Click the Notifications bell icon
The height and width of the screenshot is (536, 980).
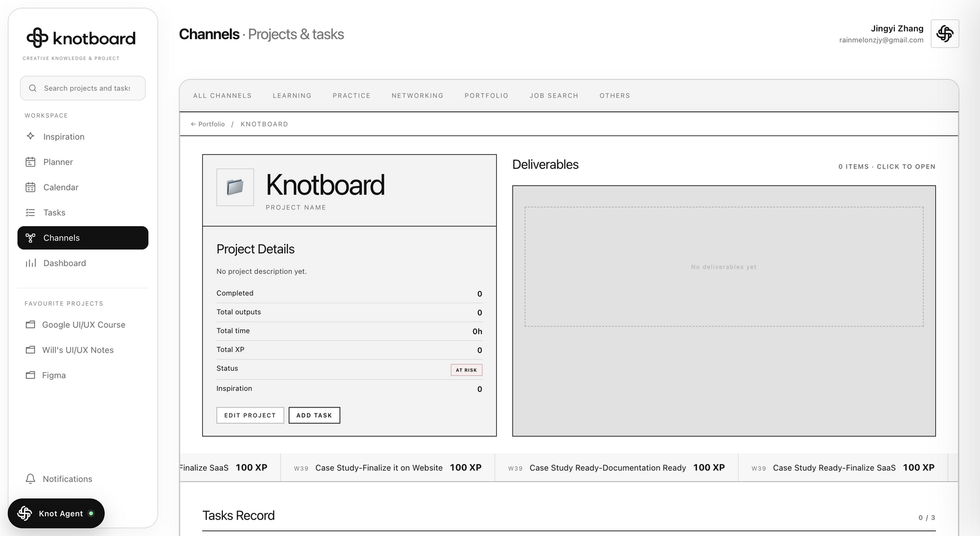click(31, 478)
